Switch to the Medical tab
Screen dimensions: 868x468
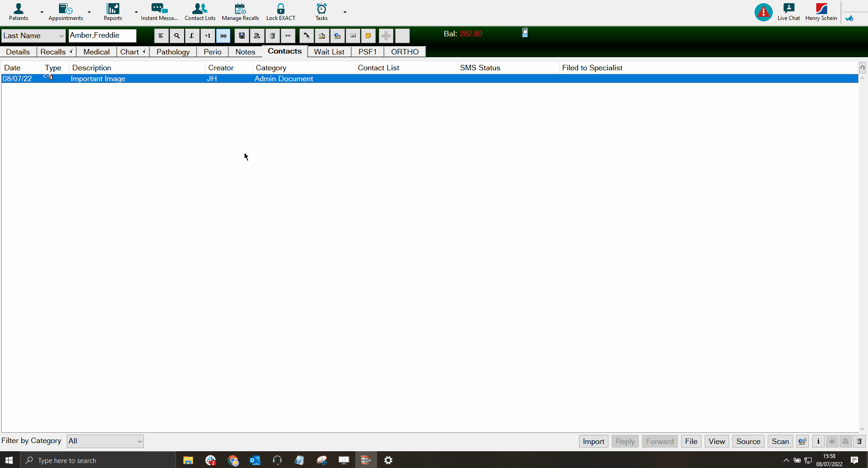(97, 52)
